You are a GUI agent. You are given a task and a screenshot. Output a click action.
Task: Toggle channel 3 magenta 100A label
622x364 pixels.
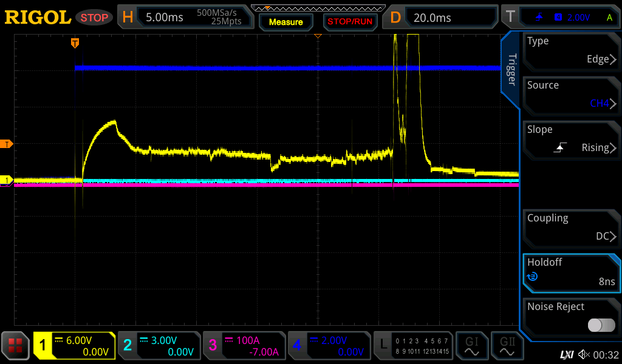pos(244,346)
